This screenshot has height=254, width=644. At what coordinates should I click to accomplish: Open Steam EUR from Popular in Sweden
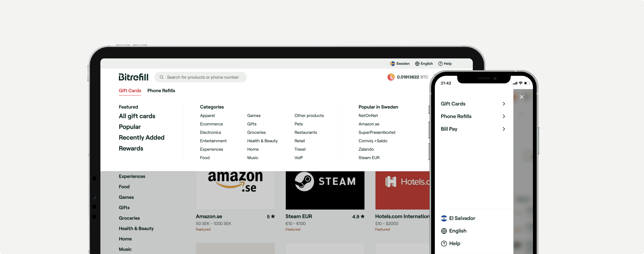[369, 158]
